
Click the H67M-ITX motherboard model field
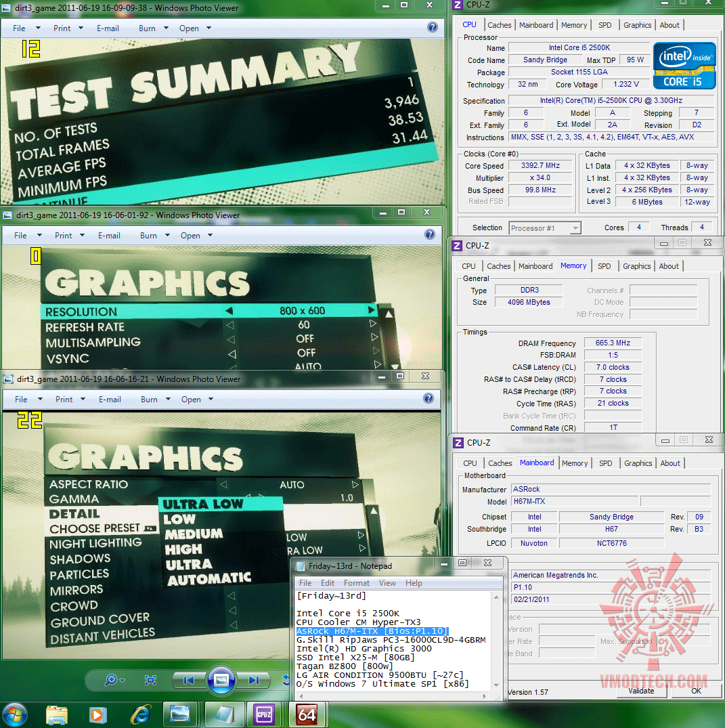pos(575,501)
